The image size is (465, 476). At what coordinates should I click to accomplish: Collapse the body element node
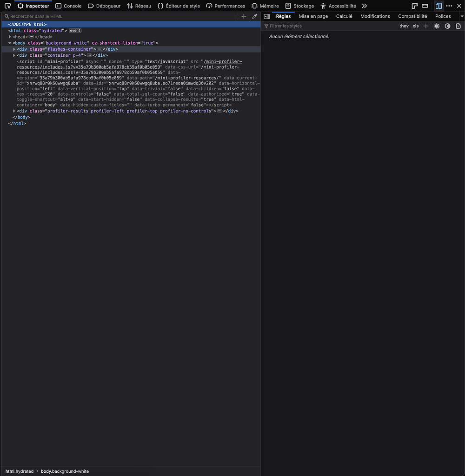[10, 43]
